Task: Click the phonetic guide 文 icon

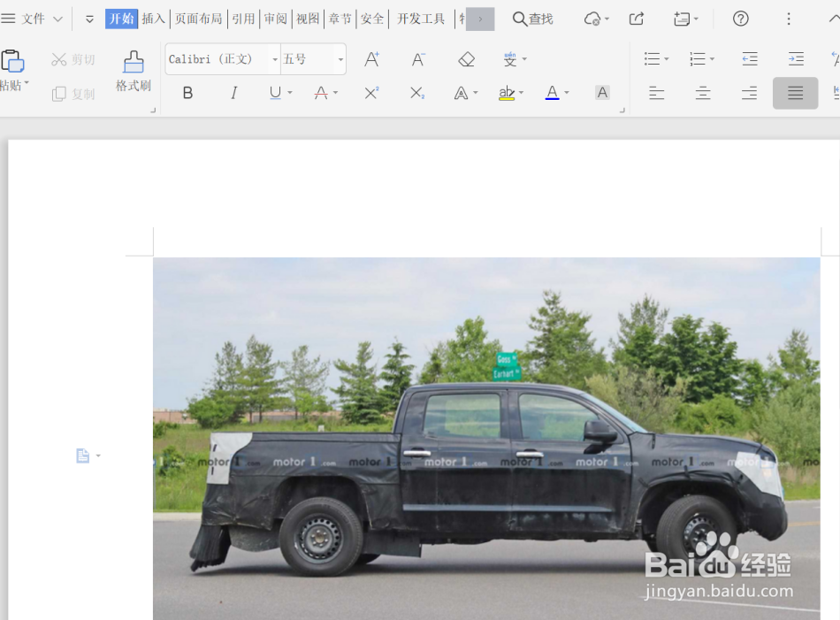Action: coord(510,59)
